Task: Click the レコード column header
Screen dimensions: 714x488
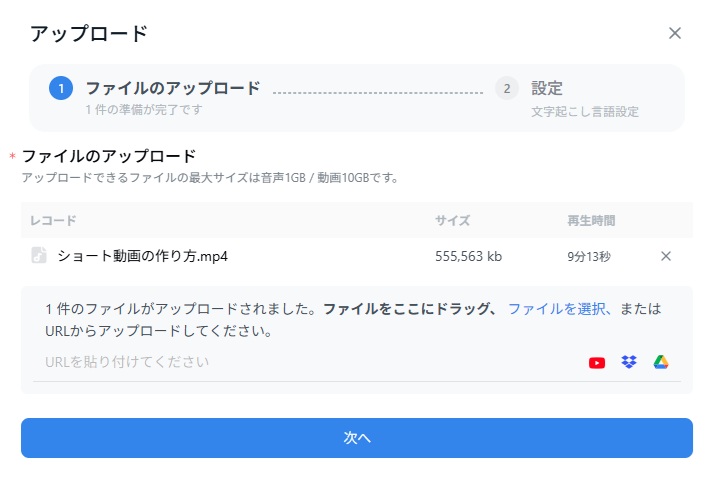Action: [x=53, y=220]
